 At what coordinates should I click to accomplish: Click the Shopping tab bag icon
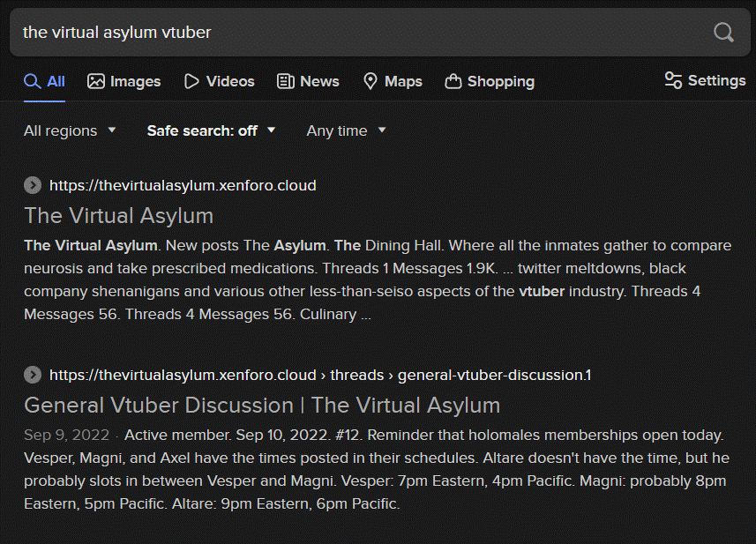pos(453,81)
